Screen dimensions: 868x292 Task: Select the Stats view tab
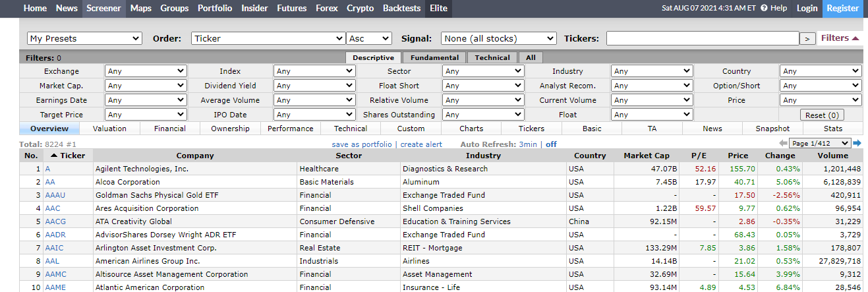[832, 129]
